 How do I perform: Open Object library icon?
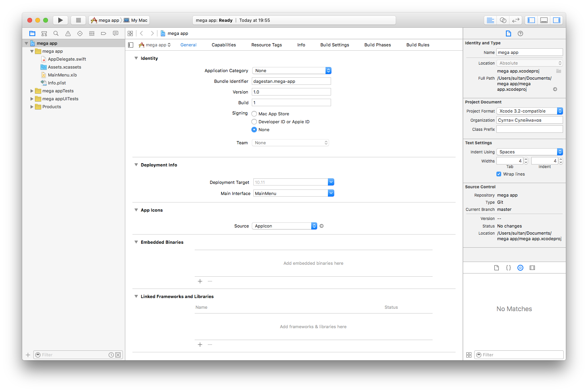point(520,268)
